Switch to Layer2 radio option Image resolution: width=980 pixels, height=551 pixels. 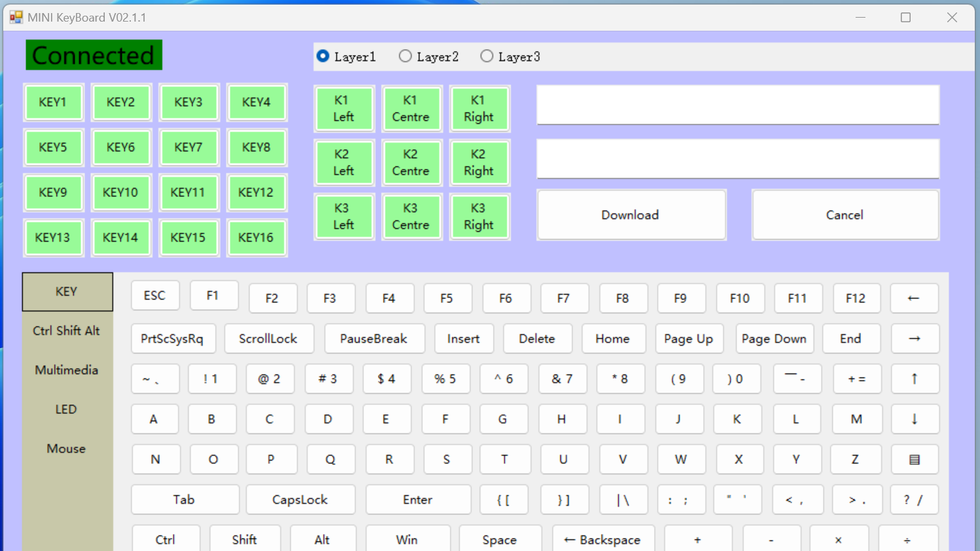click(405, 56)
